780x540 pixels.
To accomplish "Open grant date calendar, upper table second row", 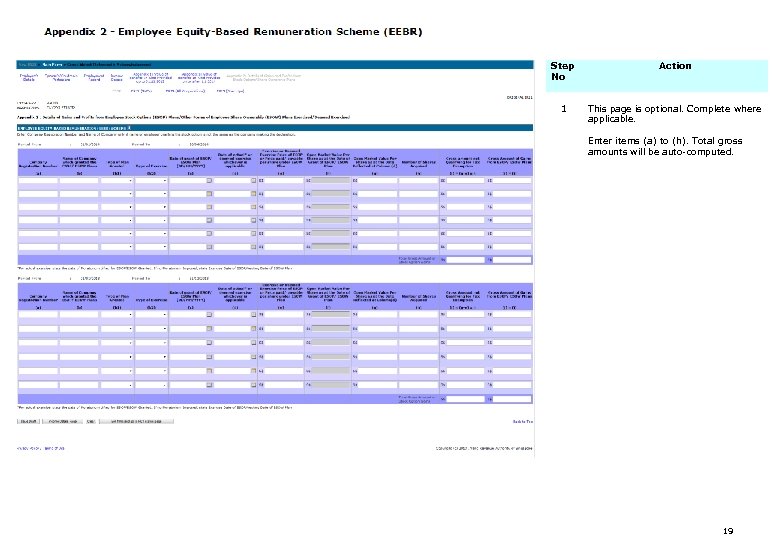I will (x=209, y=193).
